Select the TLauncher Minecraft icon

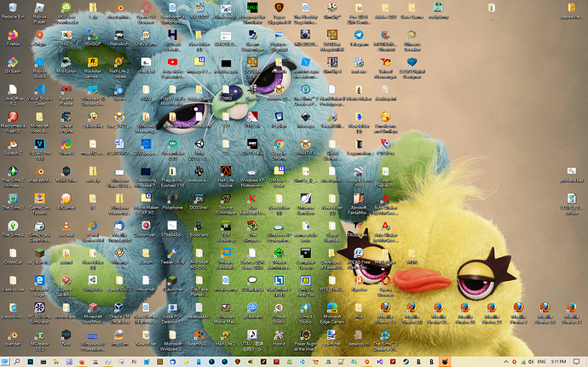tap(172, 284)
